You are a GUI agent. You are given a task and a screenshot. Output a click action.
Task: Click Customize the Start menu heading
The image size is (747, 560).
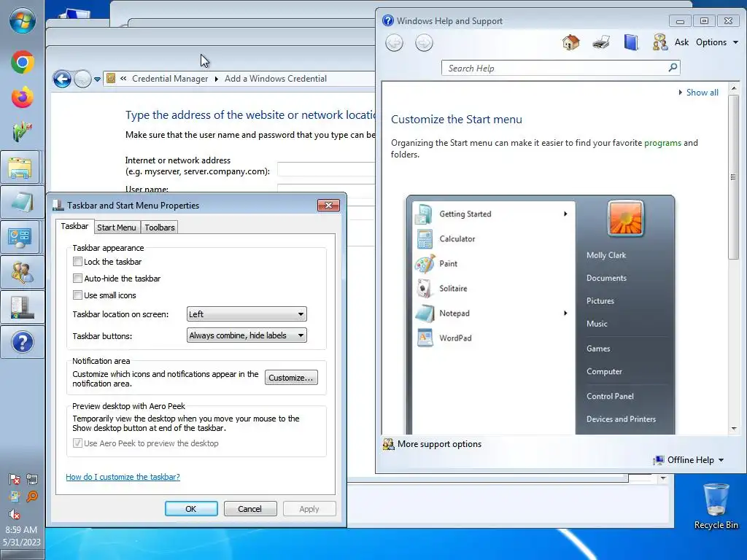pyautogui.click(x=457, y=119)
